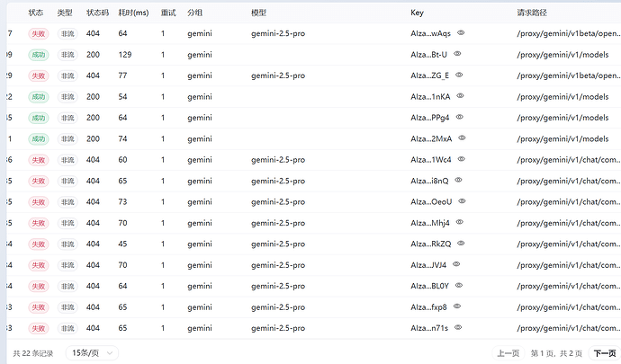This screenshot has height=364, width=621.
Task: Click the 非流 type tag in the AIza...OeoU row
Action: pos(67,202)
